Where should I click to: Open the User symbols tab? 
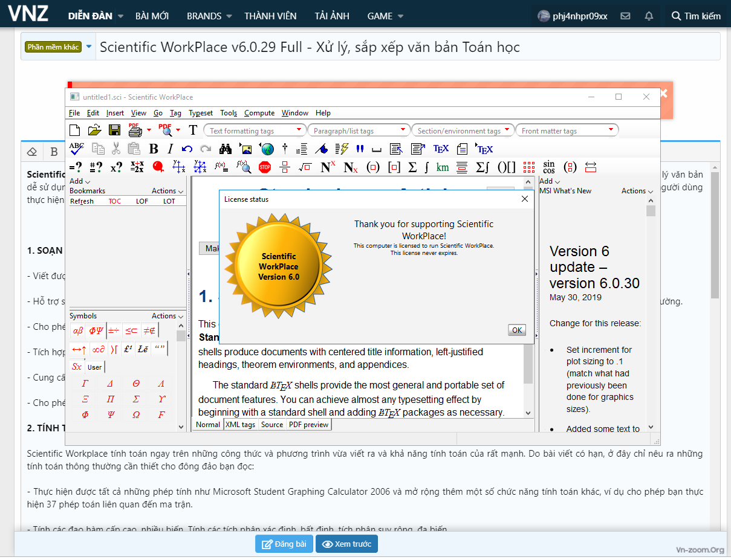(x=95, y=367)
